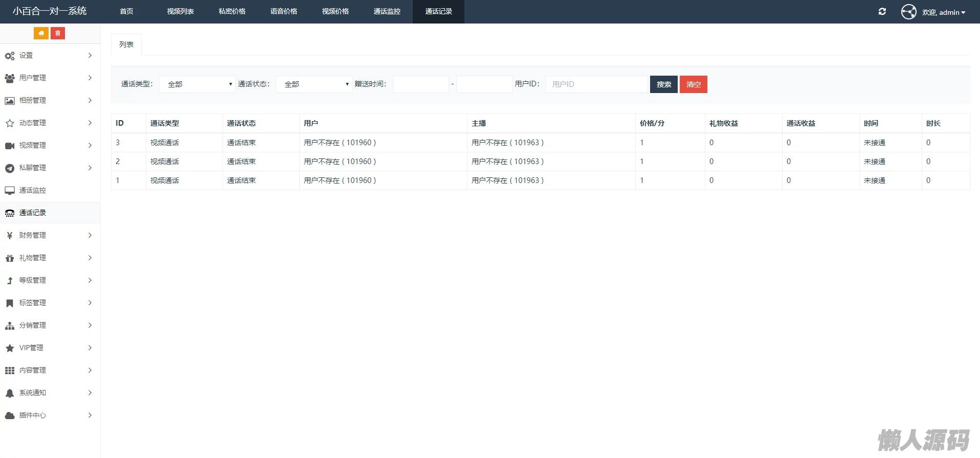This screenshot has width=980, height=458.
Task: Expand the 财务管理 sidebar chevron
Action: [90, 235]
